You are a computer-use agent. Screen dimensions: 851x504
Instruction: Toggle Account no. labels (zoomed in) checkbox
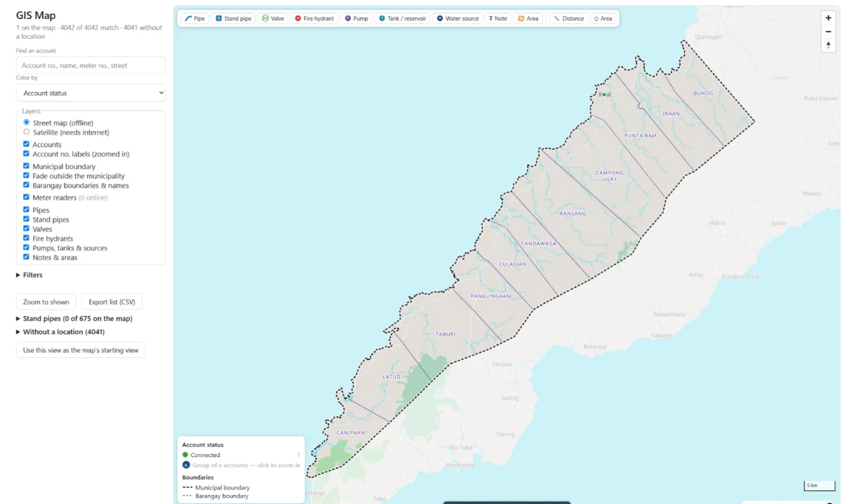pyautogui.click(x=26, y=154)
